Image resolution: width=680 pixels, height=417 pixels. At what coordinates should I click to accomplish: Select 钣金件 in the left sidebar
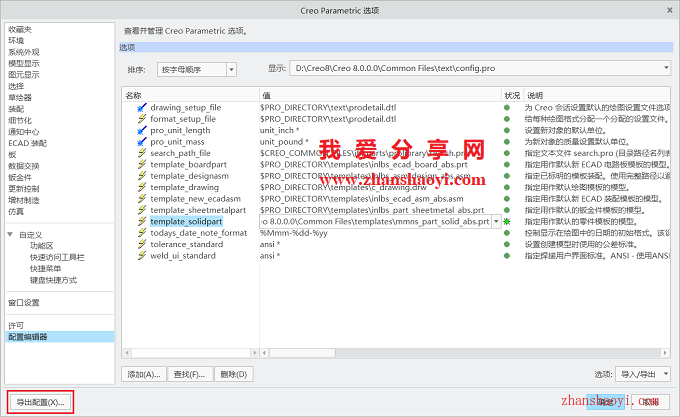point(20,177)
